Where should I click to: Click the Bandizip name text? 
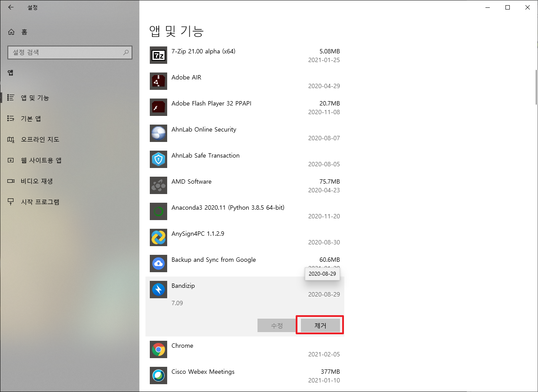(x=183, y=286)
